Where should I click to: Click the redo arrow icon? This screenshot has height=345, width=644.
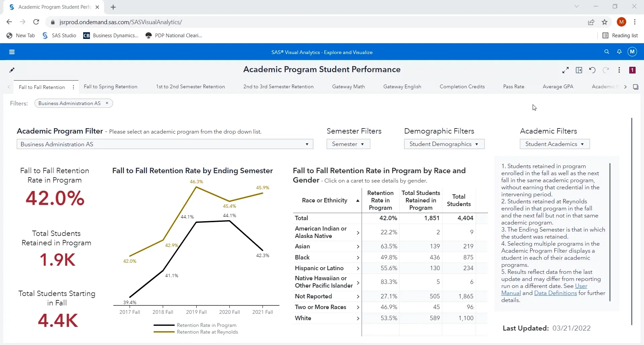606,70
